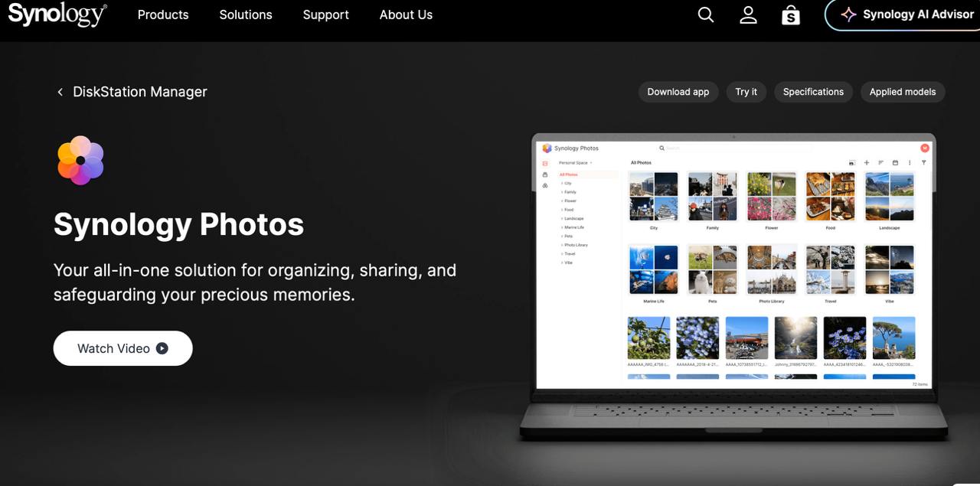Click the second icon in the preview's left rail
This screenshot has width=980, height=486.
(545, 175)
